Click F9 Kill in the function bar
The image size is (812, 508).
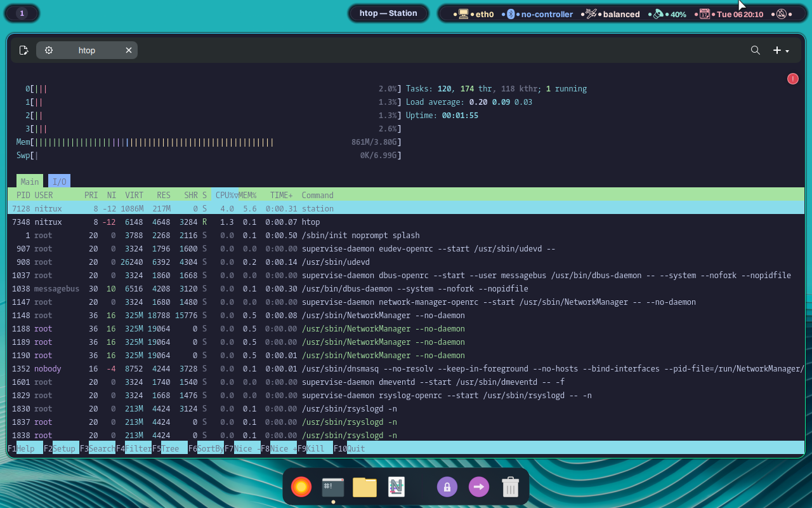click(x=315, y=448)
